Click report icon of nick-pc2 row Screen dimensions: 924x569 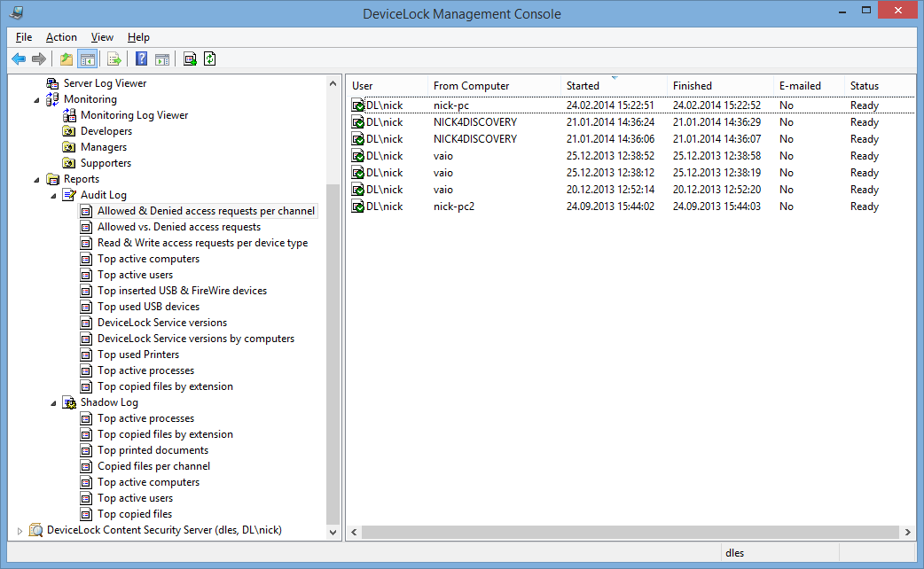click(x=357, y=207)
